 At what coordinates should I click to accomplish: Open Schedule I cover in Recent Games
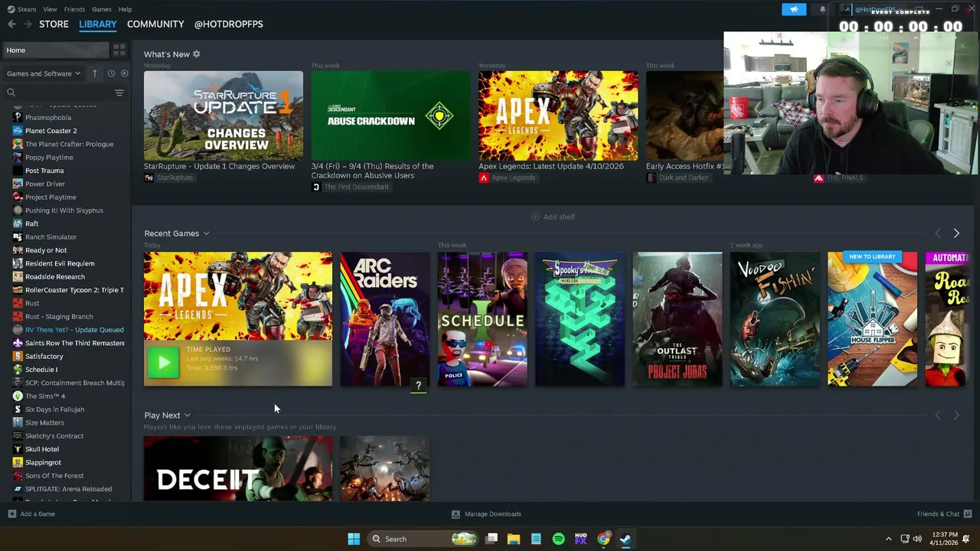(482, 319)
